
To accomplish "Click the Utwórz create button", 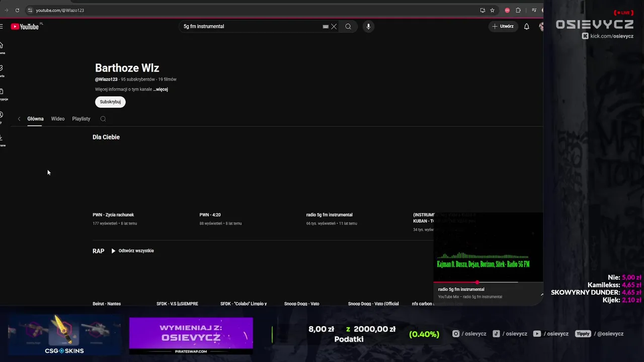I will [x=503, y=27].
